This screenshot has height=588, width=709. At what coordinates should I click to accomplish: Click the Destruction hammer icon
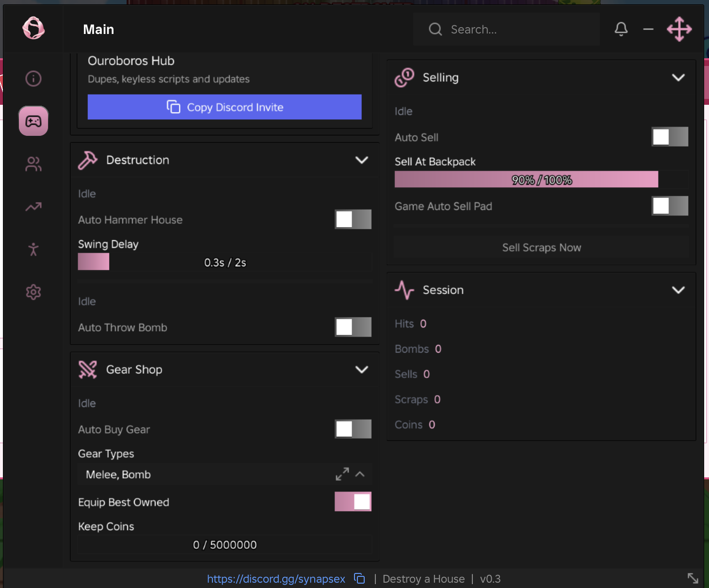coord(88,160)
